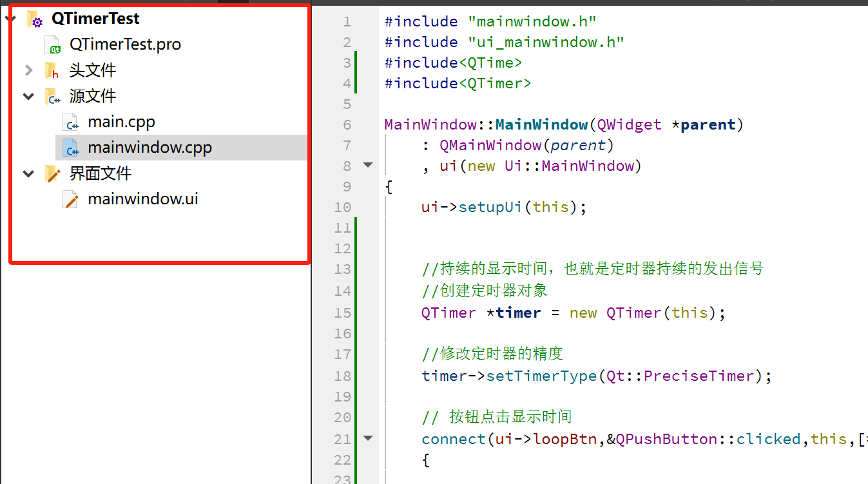
Task: Click the mainwindow.ui file icon
Action: (x=71, y=199)
